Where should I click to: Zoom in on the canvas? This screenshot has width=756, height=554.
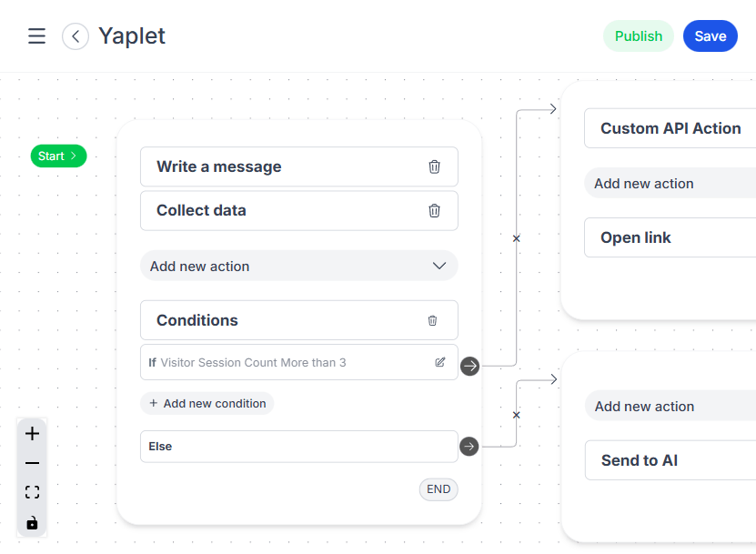pos(32,434)
